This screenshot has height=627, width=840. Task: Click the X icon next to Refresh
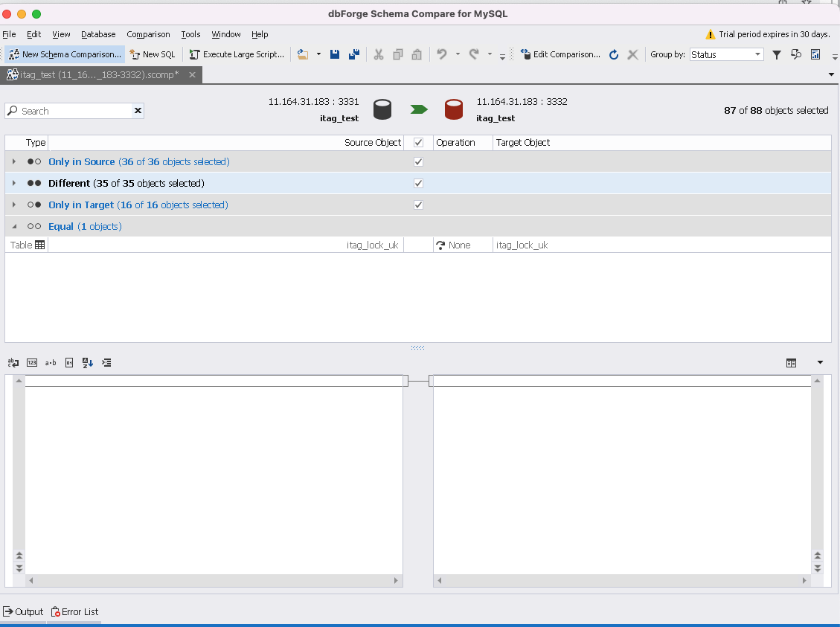(x=632, y=54)
